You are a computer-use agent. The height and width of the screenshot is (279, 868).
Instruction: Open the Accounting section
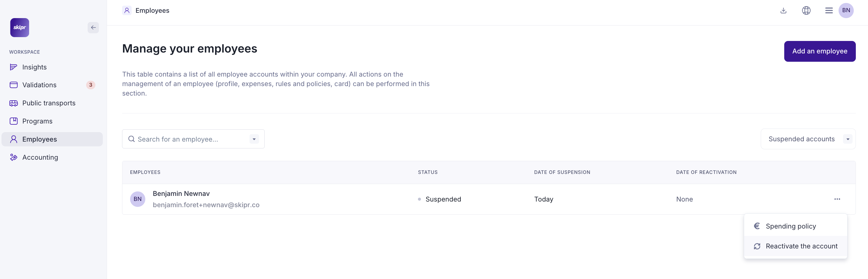40,158
